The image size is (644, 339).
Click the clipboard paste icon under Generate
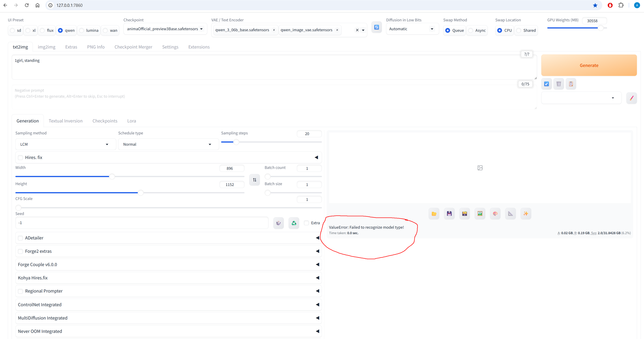pos(571,84)
